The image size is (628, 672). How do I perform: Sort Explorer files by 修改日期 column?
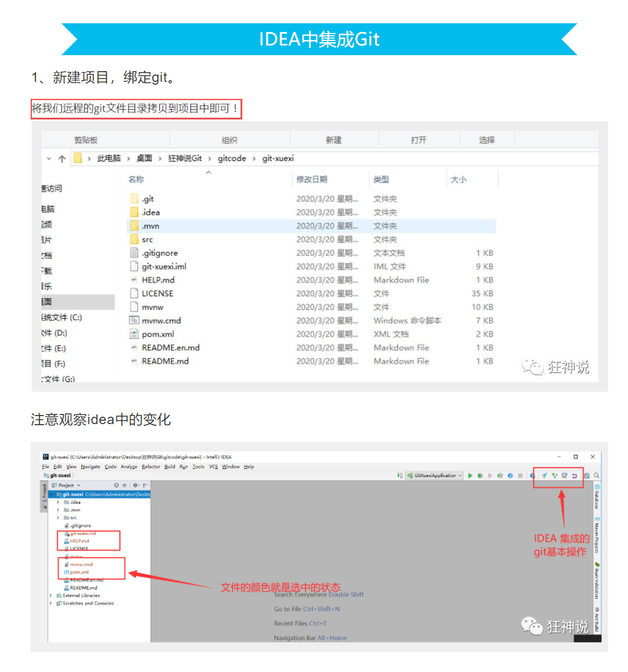(x=312, y=180)
